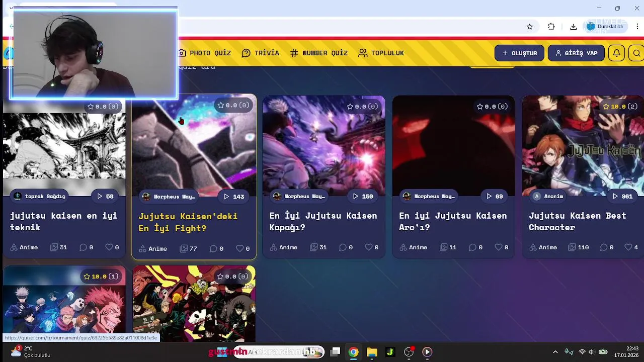Image resolution: width=644 pixels, height=362 pixels.
Task: Open comments on the 'Best Character' card
Action: pyautogui.click(x=606, y=247)
